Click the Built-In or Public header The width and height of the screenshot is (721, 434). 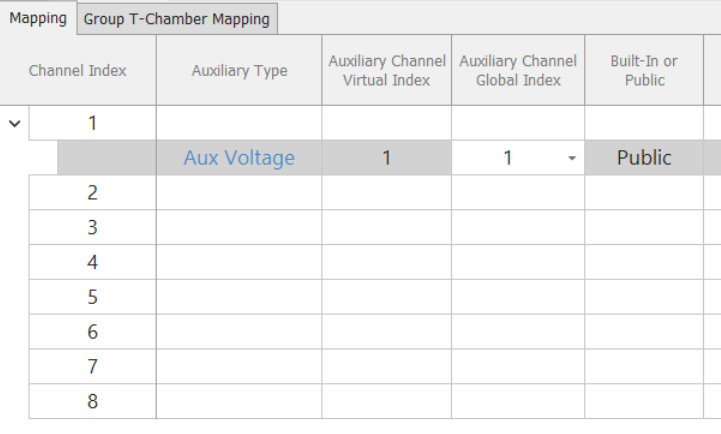click(x=644, y=71)
